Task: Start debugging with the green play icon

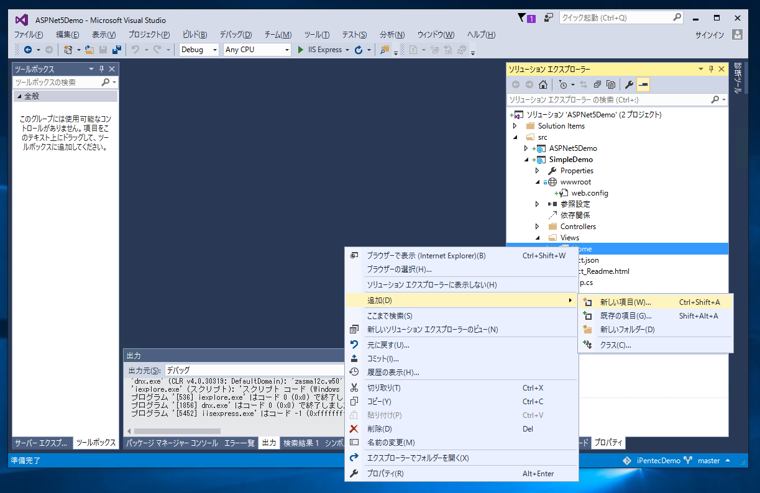Action: click(301, 49)
